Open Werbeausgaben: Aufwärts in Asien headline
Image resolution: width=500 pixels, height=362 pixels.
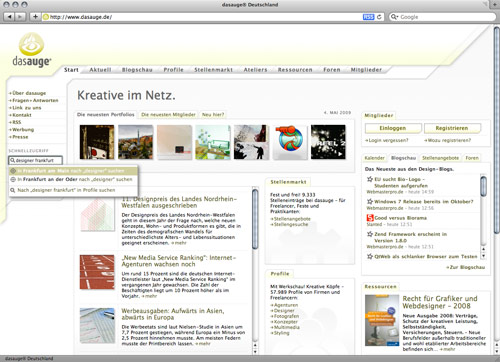tap(173, 314)
